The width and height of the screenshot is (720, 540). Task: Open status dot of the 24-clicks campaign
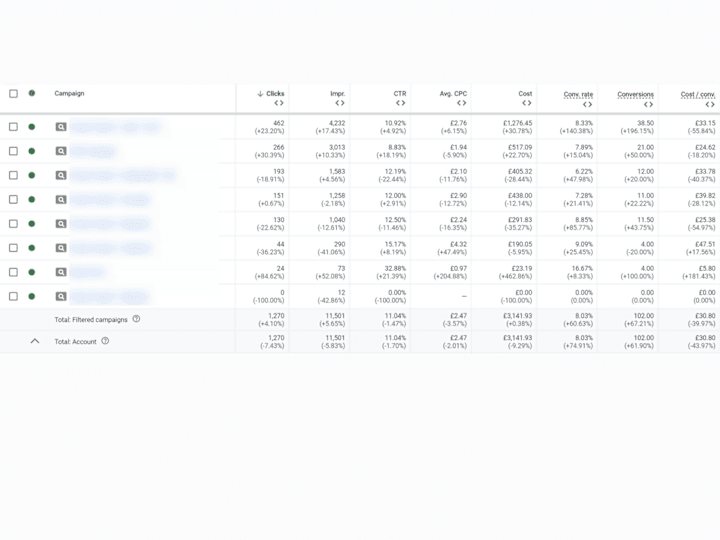(32, 272)
